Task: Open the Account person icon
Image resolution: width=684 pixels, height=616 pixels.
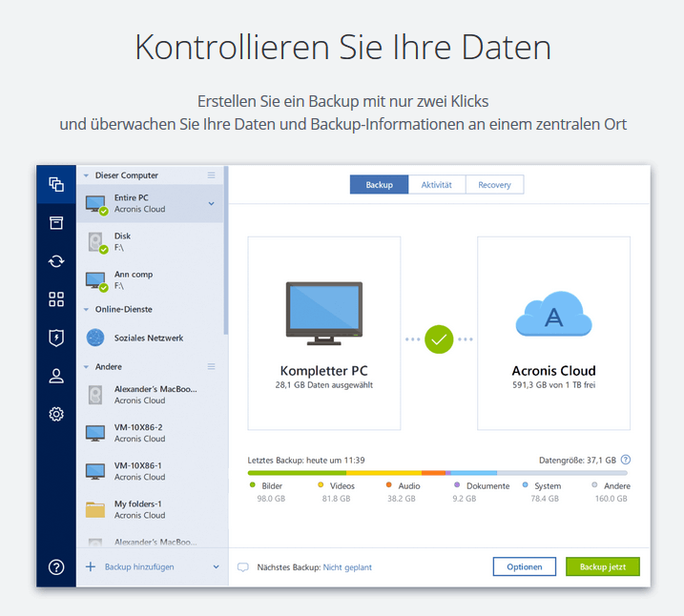Action: point(56,376)
